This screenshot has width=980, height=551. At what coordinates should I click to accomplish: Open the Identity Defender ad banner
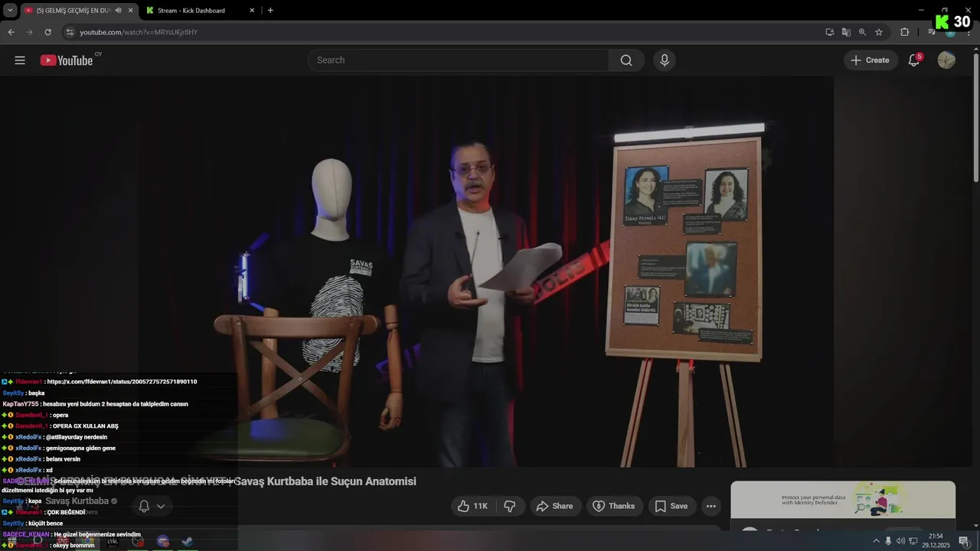pos(843,501)
